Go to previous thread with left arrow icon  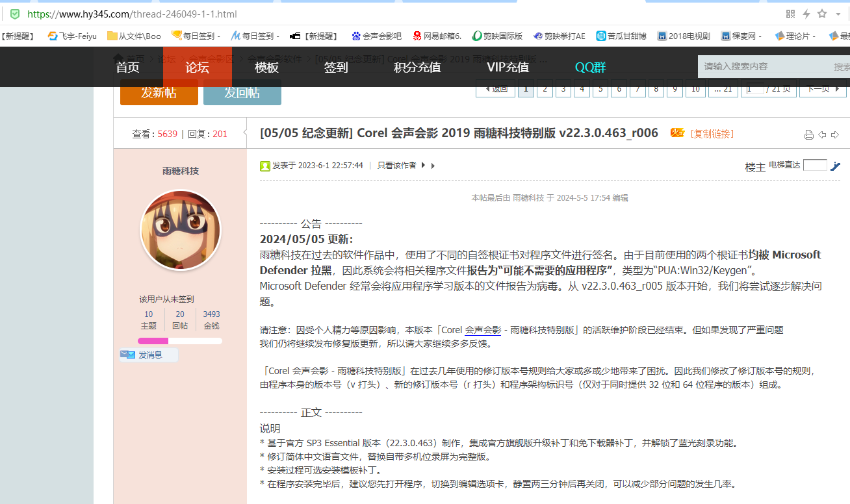822,134
